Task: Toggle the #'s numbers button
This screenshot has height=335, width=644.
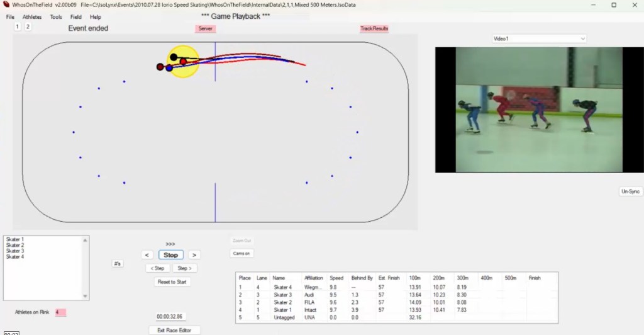Action: (x=117, y=263)
